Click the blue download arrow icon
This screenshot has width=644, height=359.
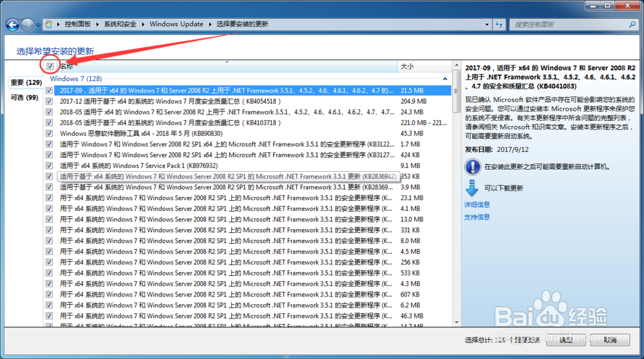point(472,187)
